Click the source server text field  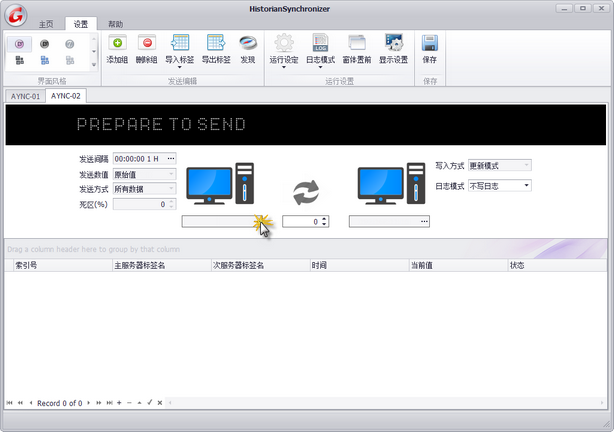tap(222, 221)
